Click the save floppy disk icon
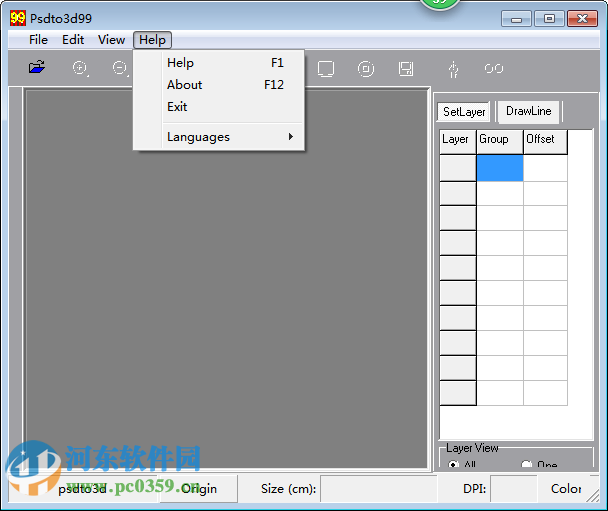Viewport: 608px width, 511px height. [x=406, y=69]
